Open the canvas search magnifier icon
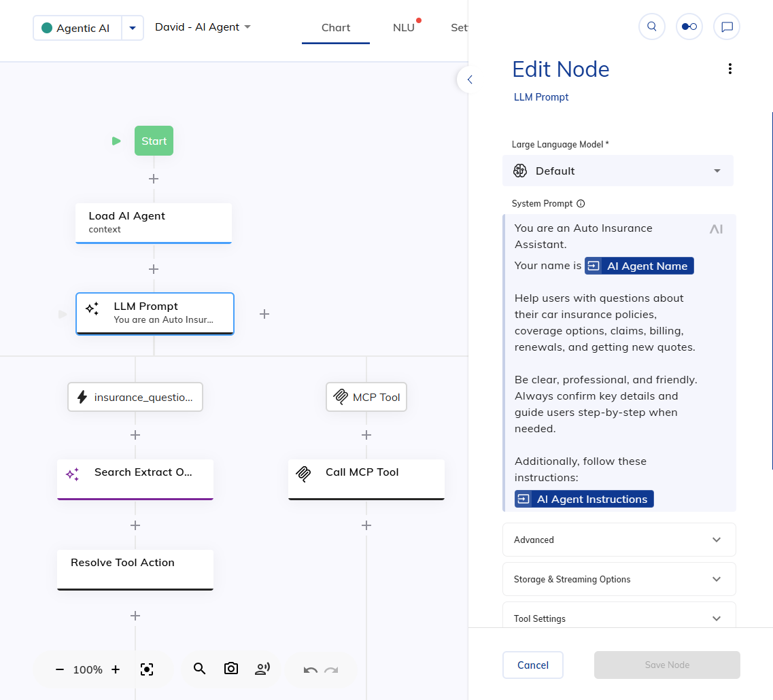 click(199, 669)
